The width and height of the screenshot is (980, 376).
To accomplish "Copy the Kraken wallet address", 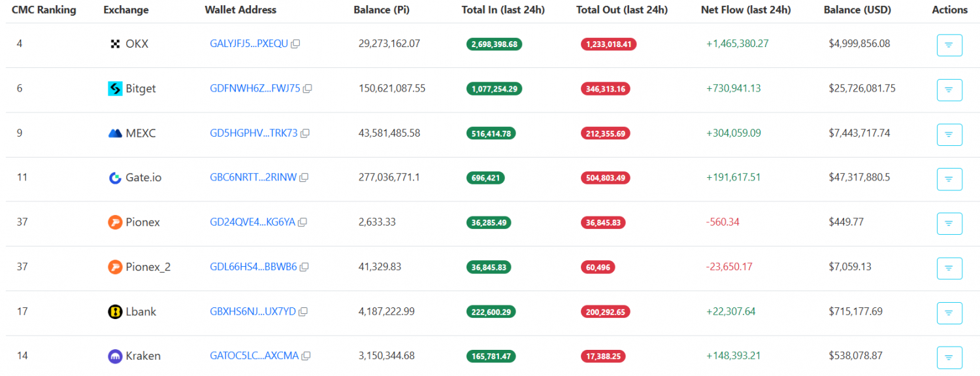I will click(306, 356).
